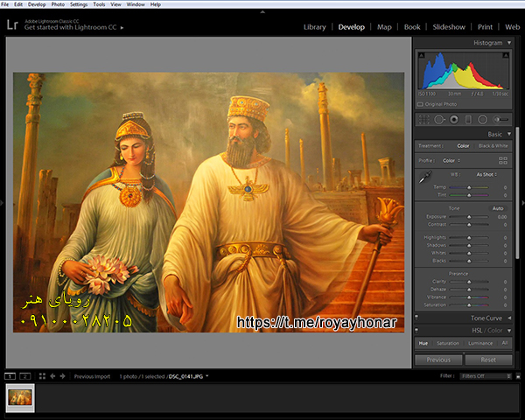Open the WB As Shot dropdown
The image size is (525, 420).
(485, 174)
